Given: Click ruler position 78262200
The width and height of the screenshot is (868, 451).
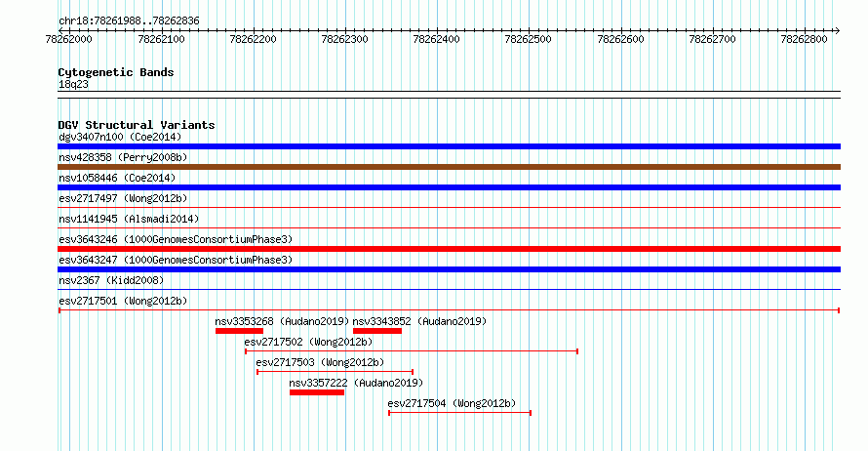Looking at the screenshot, I should pyautogui.click(x=253, y=39).
